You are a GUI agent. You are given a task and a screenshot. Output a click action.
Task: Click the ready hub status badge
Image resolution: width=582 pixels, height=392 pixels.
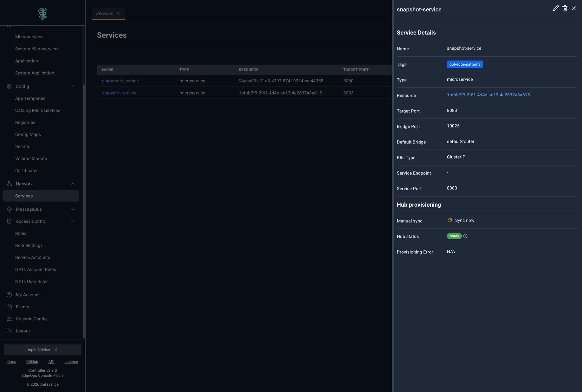click(x=454, y=236)
